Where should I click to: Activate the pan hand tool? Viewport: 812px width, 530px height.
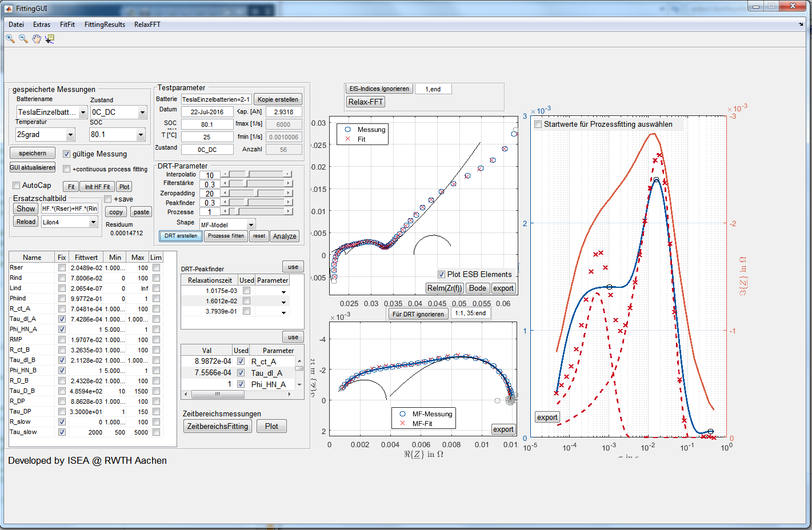[x=37, y=38]
